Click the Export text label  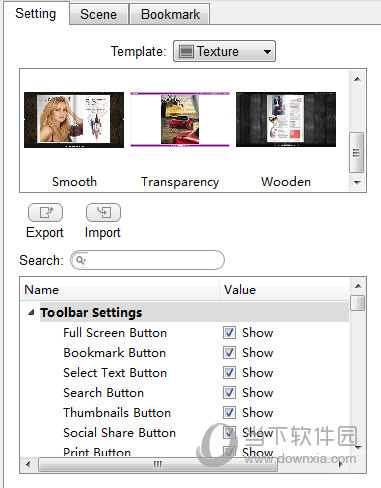tap(45, 233)
